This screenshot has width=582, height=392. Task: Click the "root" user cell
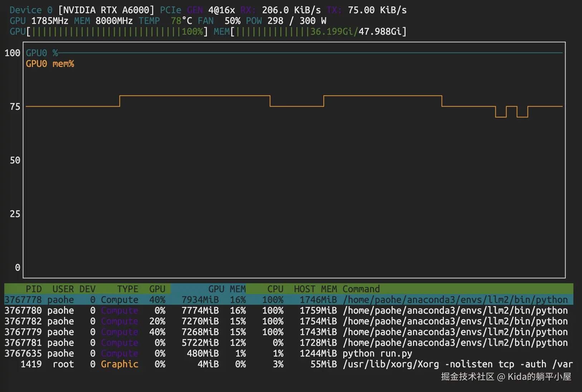click(63, 364)
